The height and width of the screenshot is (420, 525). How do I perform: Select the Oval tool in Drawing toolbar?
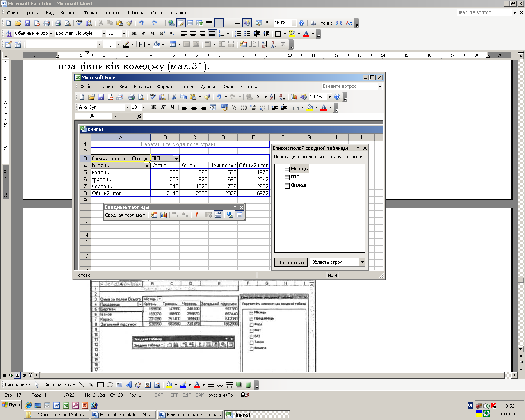[x=110, y=385]
